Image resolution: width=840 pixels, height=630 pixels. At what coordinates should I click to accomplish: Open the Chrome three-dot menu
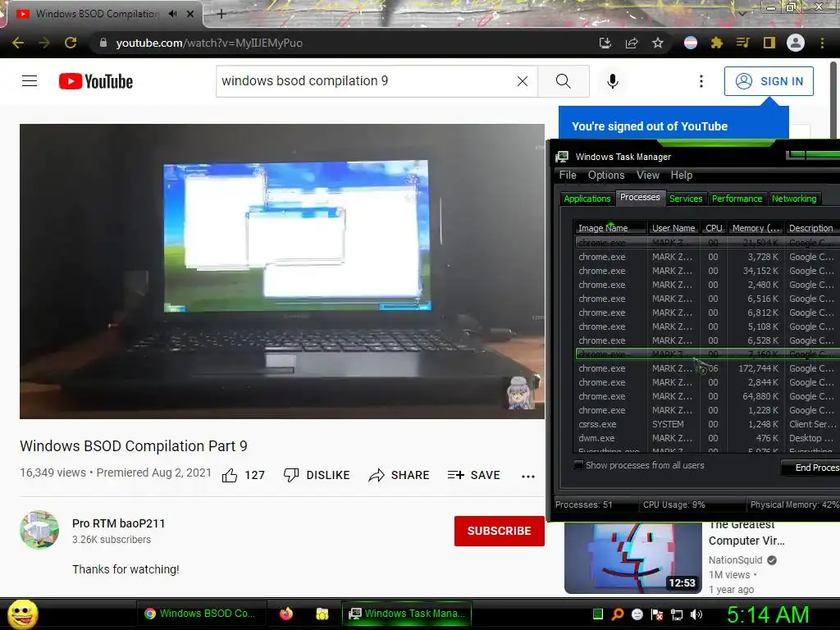click(x=822, y=43)
